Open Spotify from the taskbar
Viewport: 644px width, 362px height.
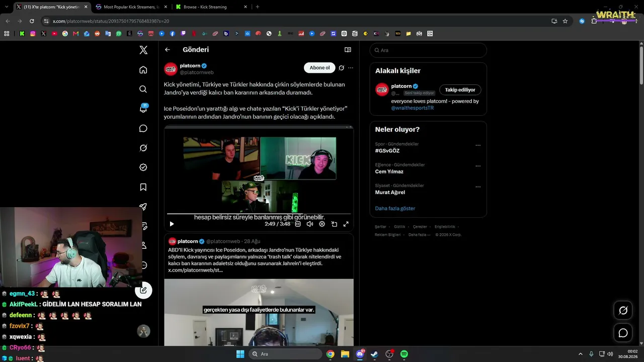pos(404,354)
